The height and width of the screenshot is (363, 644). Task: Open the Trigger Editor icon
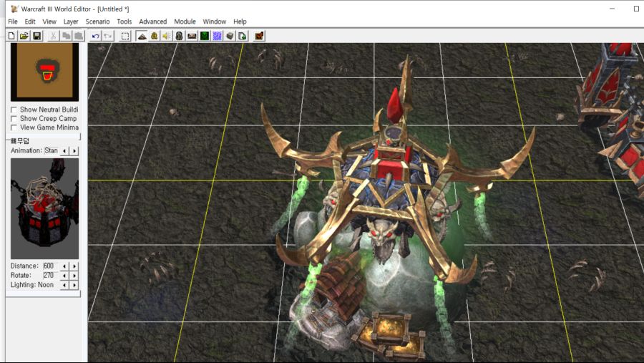click(x=154, y=37)
